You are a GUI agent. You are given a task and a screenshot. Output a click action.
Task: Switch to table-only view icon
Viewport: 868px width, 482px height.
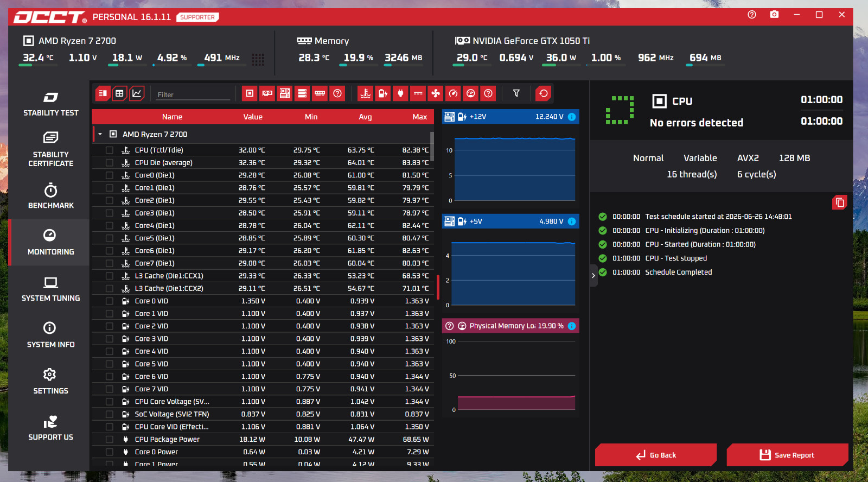click(119, 93)
